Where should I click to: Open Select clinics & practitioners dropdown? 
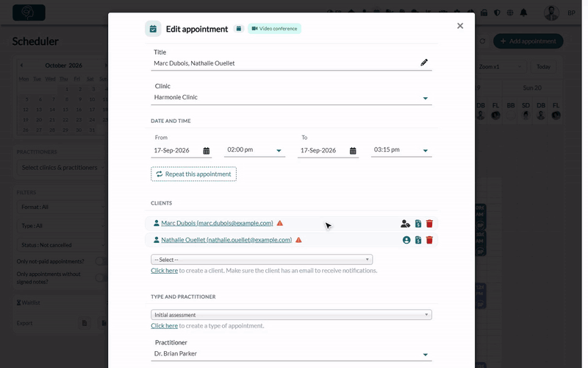tap(62, 168)
